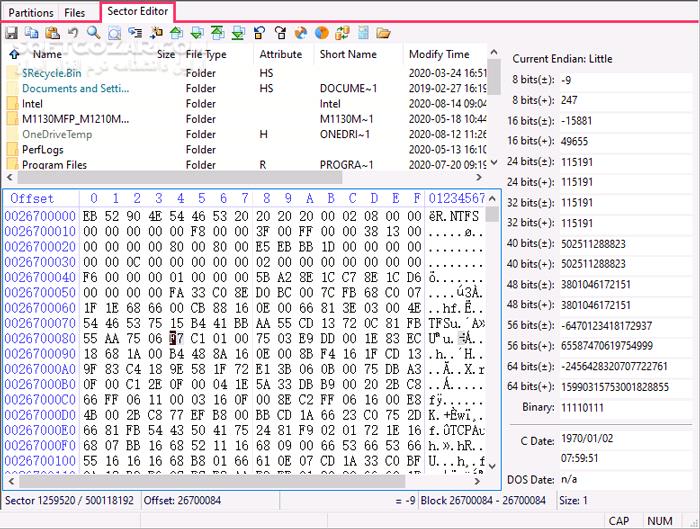Switch to the Partitions tab
The image size is (700, 529).
pyautogui.click(x=31, y=12)
